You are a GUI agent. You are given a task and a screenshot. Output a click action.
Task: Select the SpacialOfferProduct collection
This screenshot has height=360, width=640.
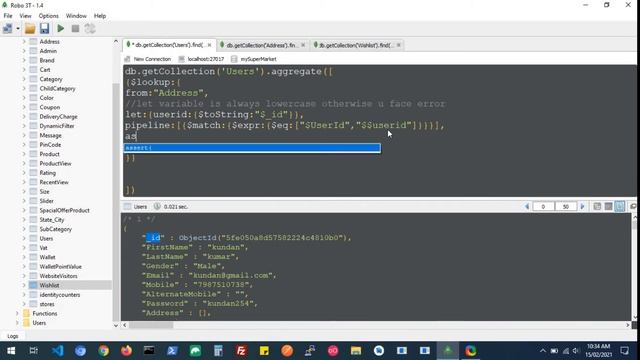click(x=64, y=211)
